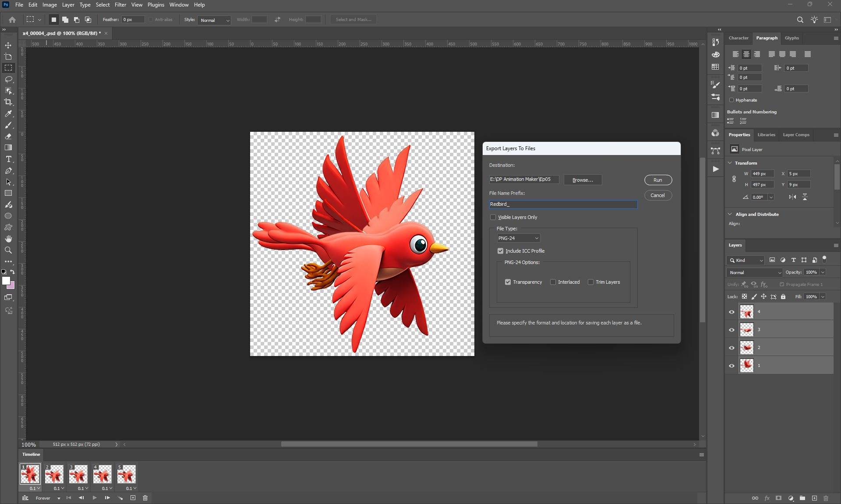Open the Filter menu

[x=120, y=5]
